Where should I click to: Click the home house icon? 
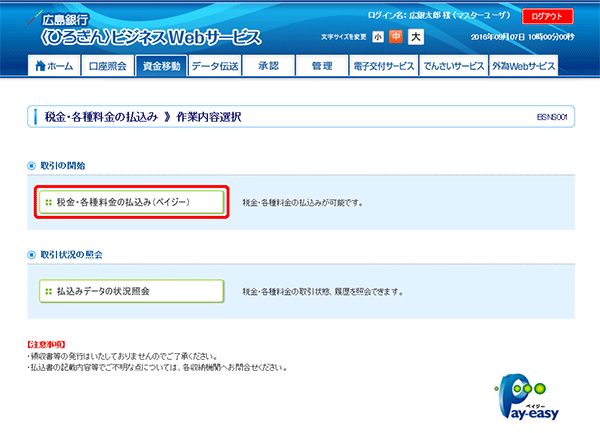pyautogui.click(x=40, y=66)
